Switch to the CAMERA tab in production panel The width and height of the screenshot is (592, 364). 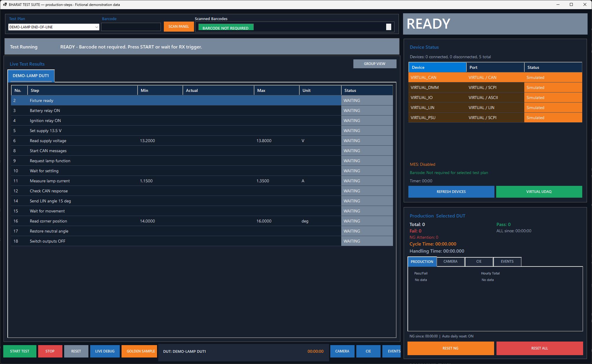pos(450,261)
